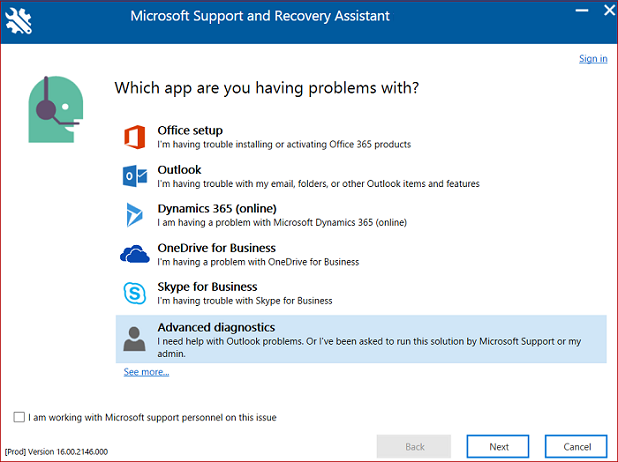The image size is (618, 462).
Task: Click the Advanced diagnostics person icon
Action: pyautogui.click(x=134, y=339)
